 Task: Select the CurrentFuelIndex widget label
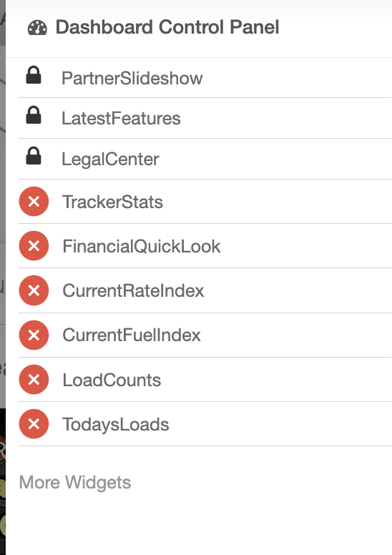point(132,335)
